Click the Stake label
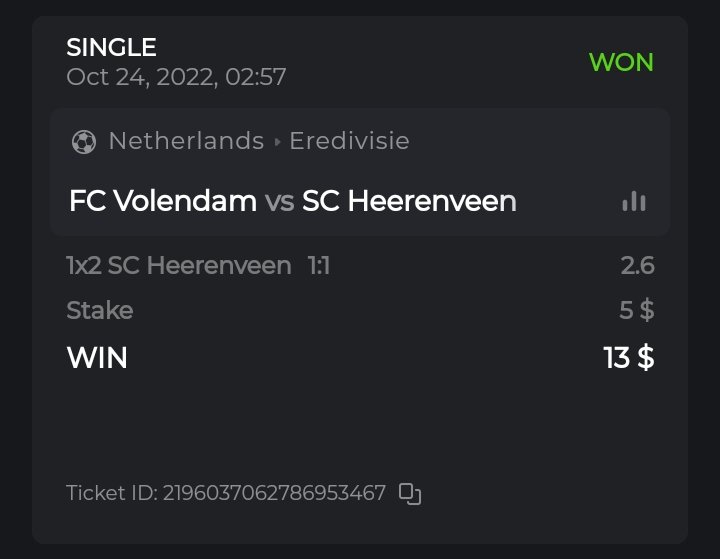Viewport: 720px width, 559px height. pyautogui.click(x=100, y=310)
